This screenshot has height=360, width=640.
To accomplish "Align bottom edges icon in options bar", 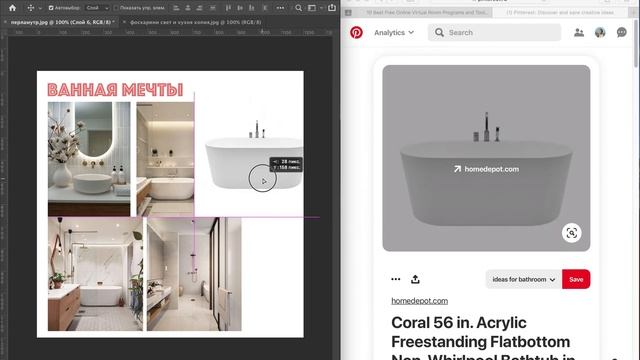I will click(252, 8).
